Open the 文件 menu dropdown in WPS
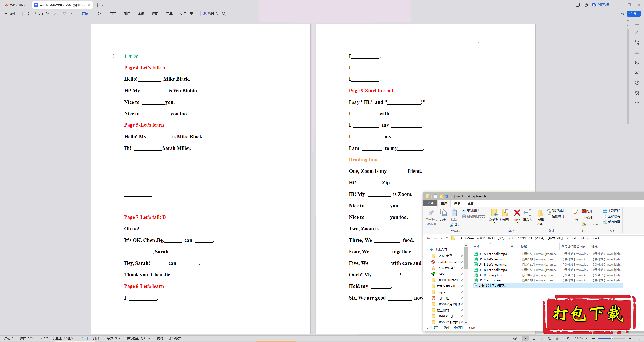This screenshot has width=644, height=342. 12,14
